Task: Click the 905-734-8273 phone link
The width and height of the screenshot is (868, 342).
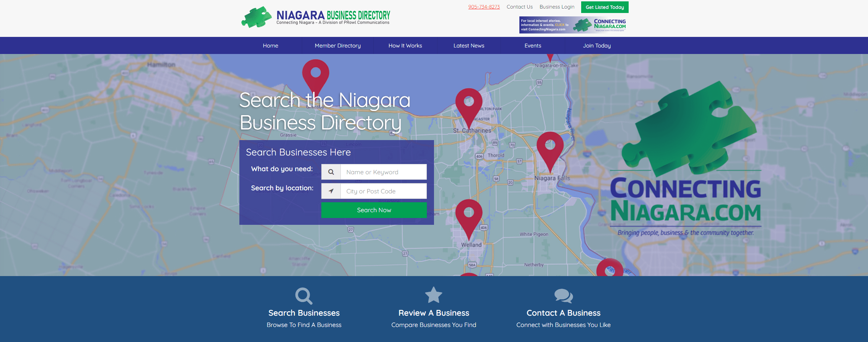Action: (x=484, y=7)
